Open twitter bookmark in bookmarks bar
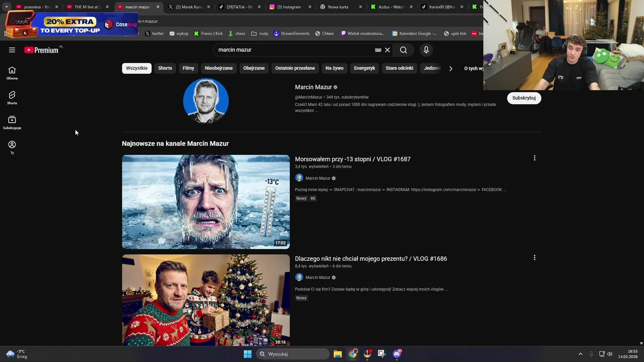This screenshot has width=644, height=362. (x=154, y=34)
